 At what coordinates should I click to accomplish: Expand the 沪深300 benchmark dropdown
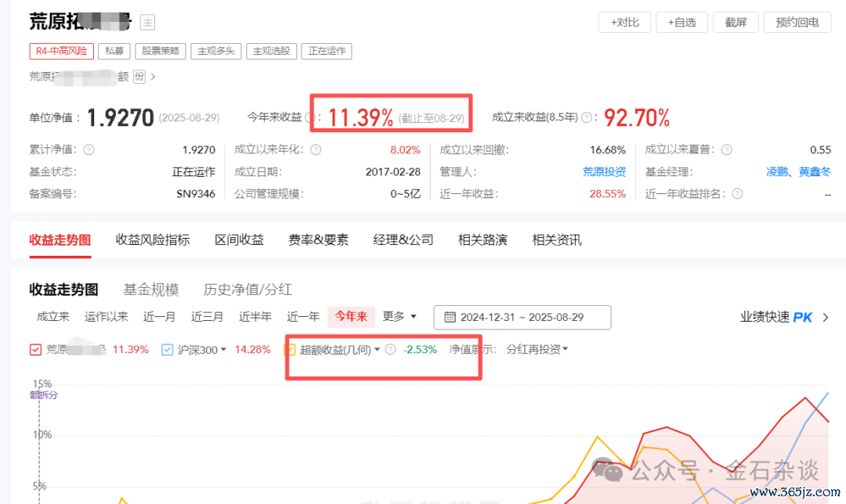pyautogui.click(x=223, y=350)
